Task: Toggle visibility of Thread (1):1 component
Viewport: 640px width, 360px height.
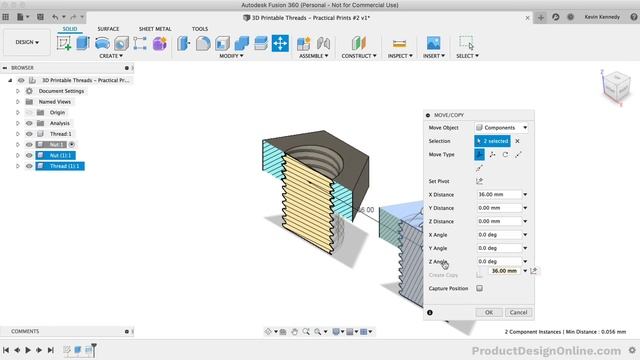Action: tap(29, 166)
